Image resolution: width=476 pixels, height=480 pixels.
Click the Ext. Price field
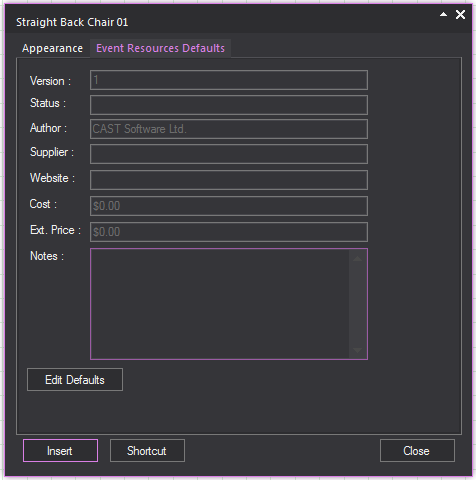[x=229, y=232]
